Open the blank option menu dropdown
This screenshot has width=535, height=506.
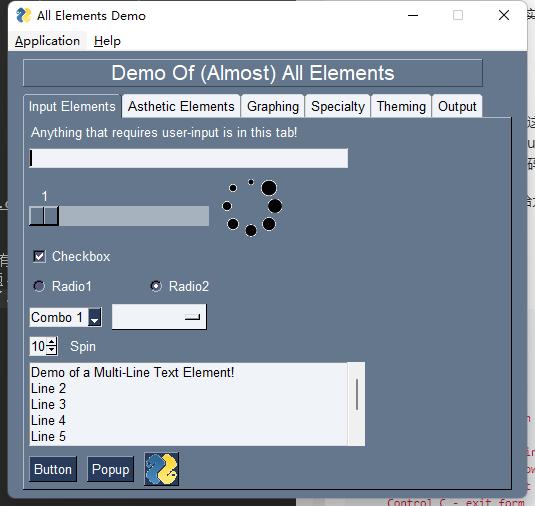[159, 317]
